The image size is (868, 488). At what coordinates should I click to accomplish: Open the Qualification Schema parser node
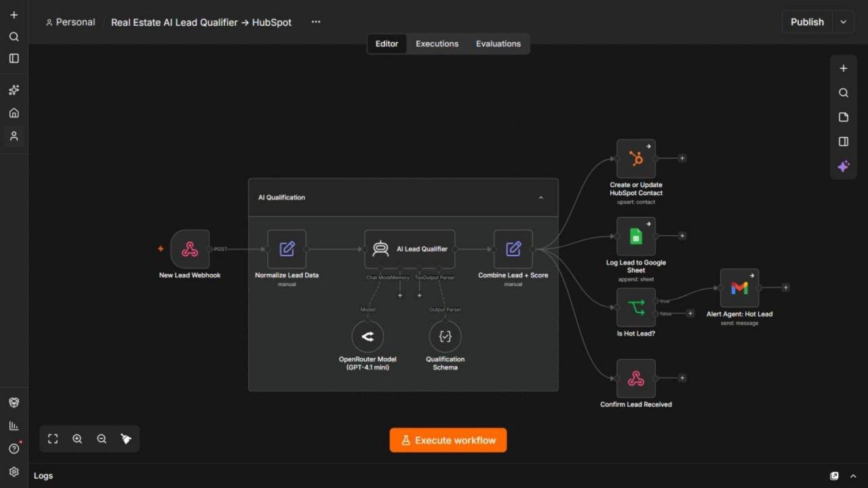coord(446,336)
